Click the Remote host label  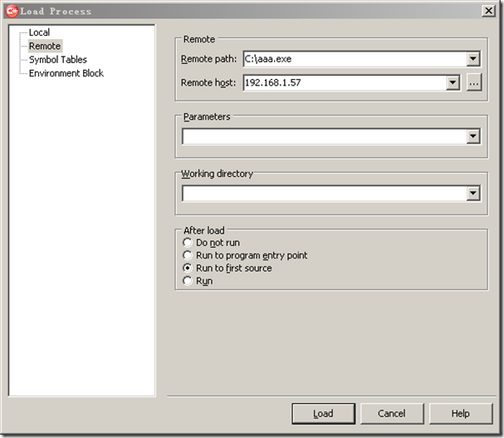coord(208,83)
